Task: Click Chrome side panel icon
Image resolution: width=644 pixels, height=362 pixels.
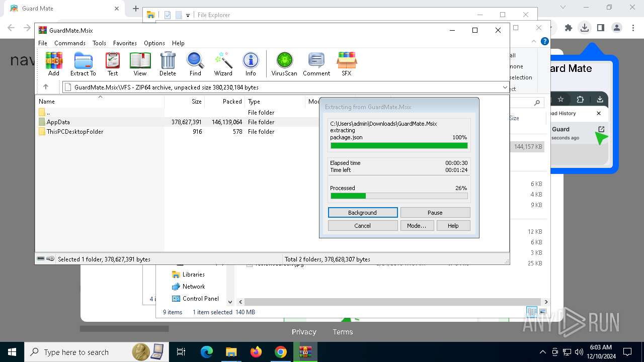Action: click(600, 28)
